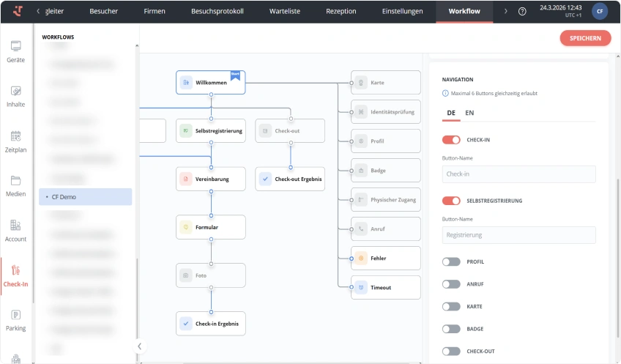The width and height of the screenshot is (621, 364).
Task: Select the Identitätsprüfung workflow node
Action: [386, 112]
